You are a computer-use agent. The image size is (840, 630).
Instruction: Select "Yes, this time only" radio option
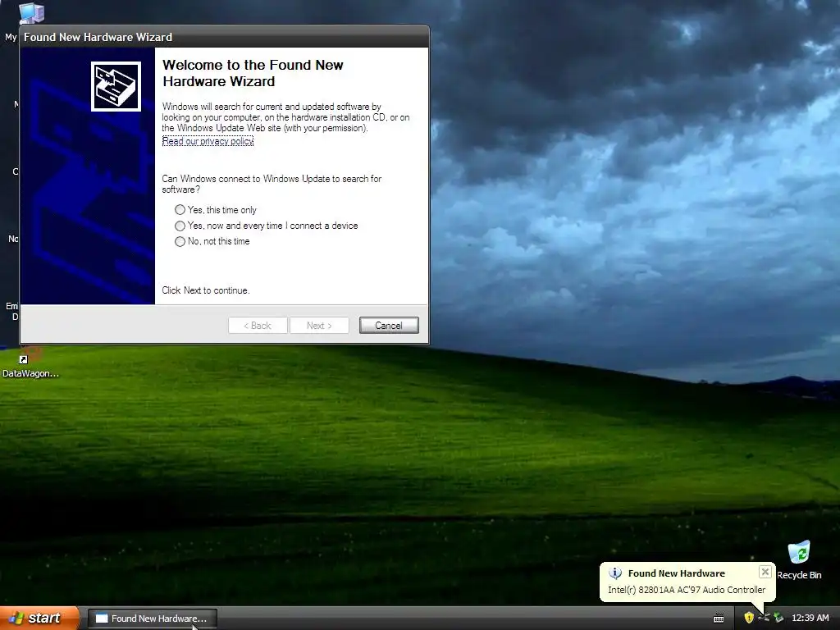click(x=216, y=210)
